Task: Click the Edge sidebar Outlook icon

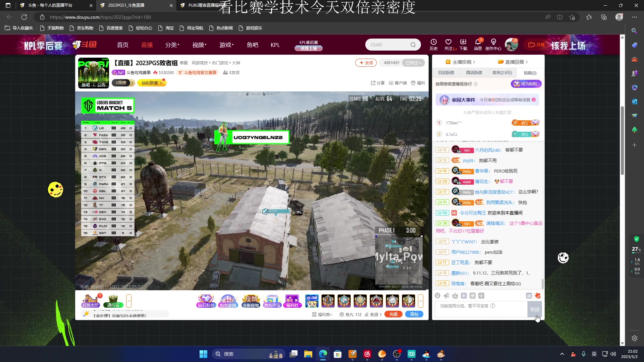Action: (x=634, y=102)
